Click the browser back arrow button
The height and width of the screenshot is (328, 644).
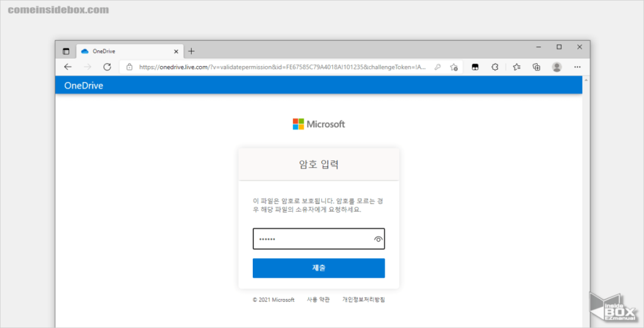(68, 67)
